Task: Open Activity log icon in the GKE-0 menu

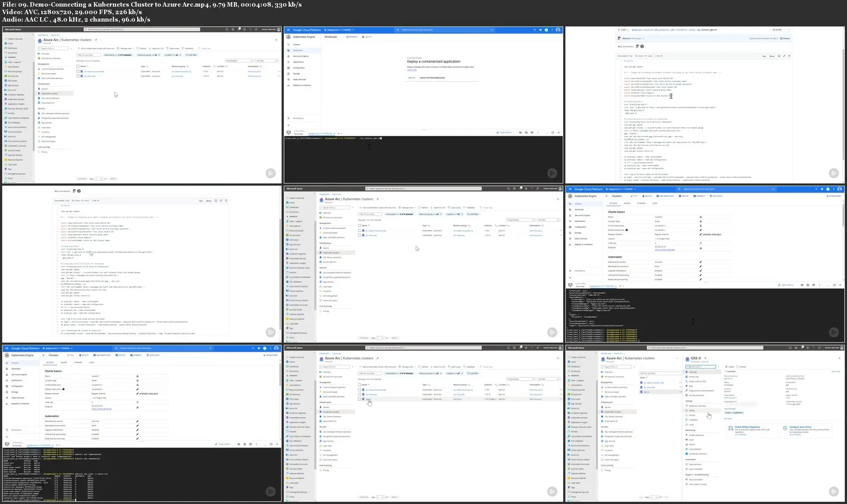Action: point(687,377)
